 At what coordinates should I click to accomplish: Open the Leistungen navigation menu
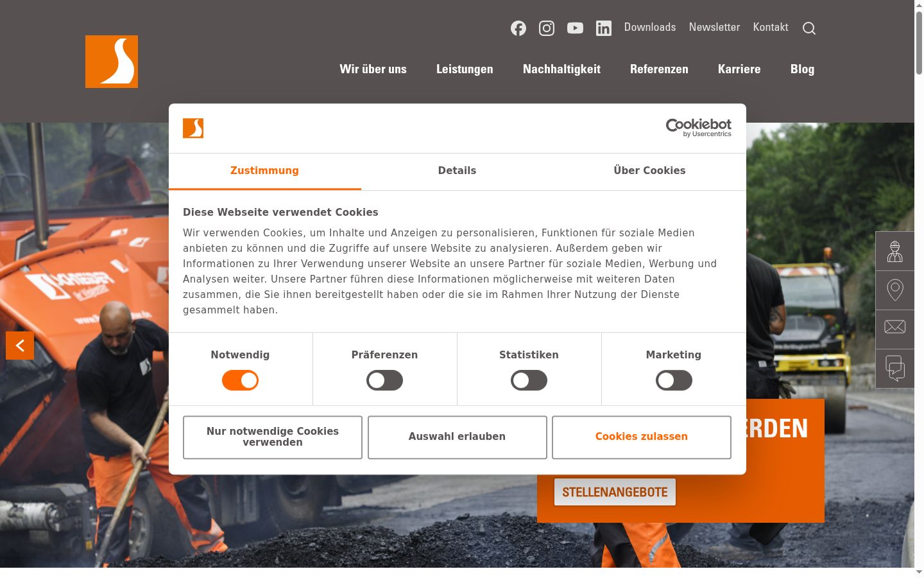465,69
